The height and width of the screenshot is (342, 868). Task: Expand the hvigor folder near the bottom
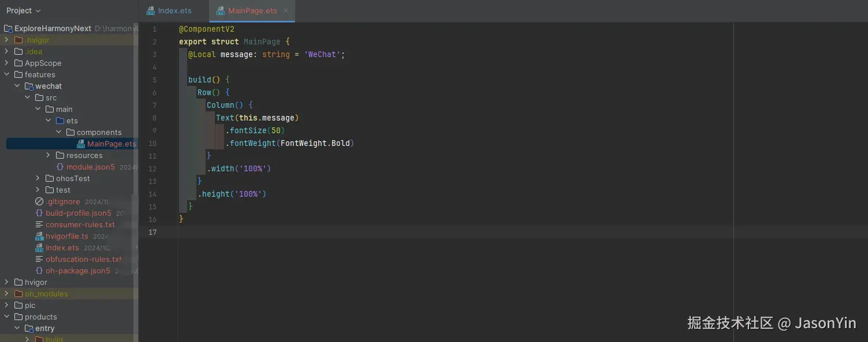pos(6,282)
